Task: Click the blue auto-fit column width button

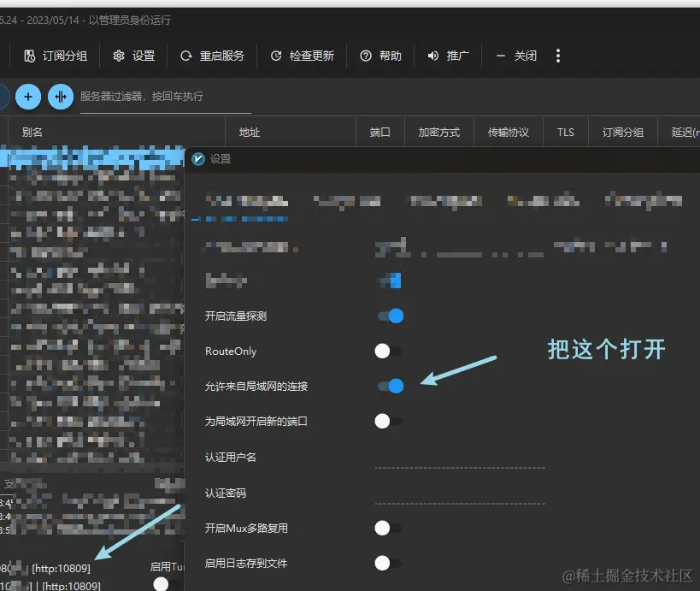Action: coord(61,97)
